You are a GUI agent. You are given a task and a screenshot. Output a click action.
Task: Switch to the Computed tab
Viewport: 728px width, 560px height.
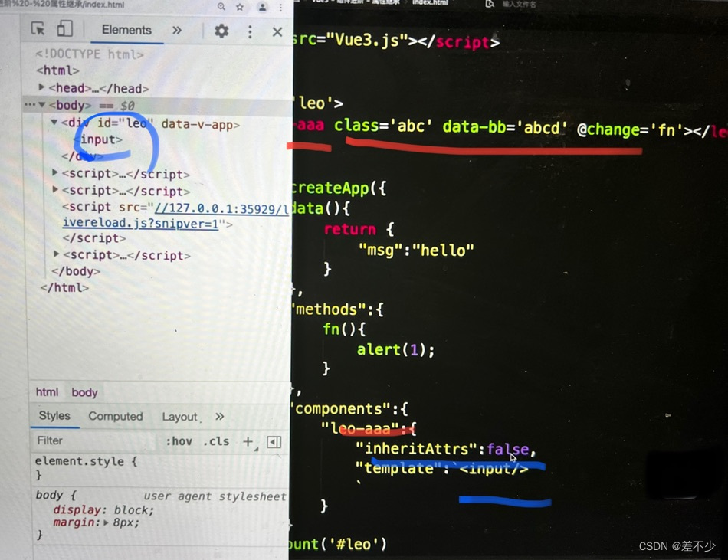[116, 417]
